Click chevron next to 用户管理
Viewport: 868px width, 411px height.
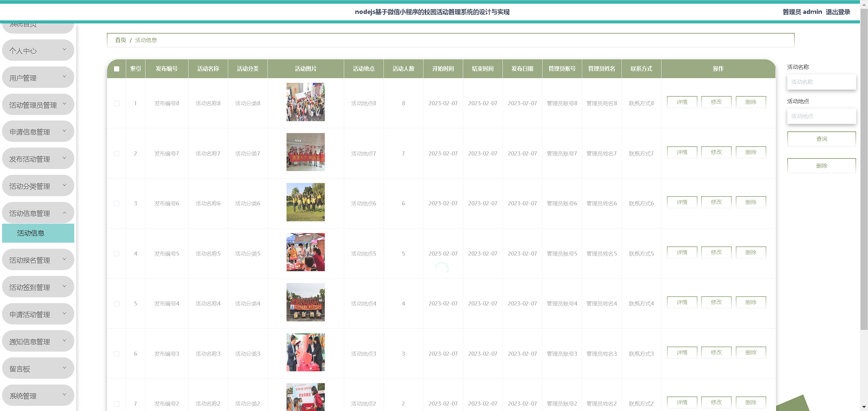pyautogui.click(x=64, y=77)
